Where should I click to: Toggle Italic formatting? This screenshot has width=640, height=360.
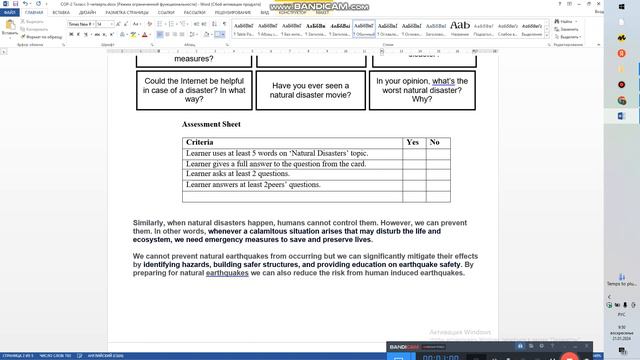click(78, 35)
